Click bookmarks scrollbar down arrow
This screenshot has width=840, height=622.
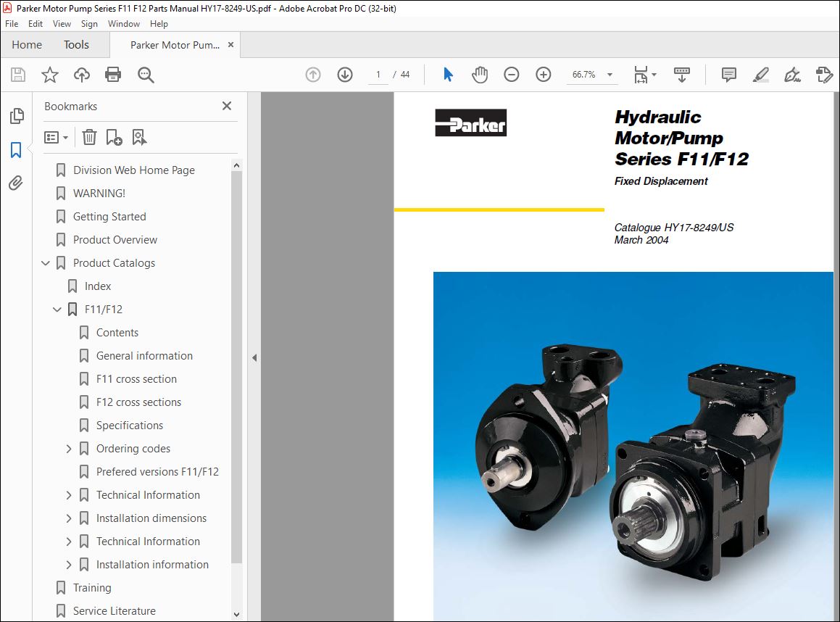[236, 615]
